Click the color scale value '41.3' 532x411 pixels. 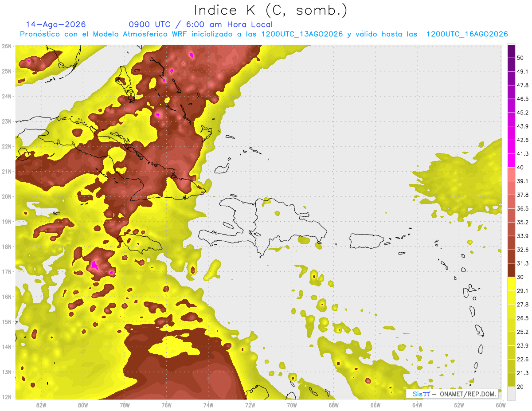point(523,154)
